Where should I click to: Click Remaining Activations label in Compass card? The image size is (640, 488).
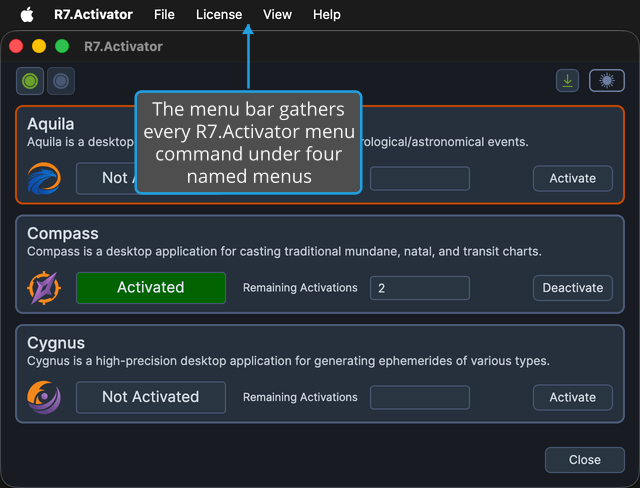pos(300,288)
